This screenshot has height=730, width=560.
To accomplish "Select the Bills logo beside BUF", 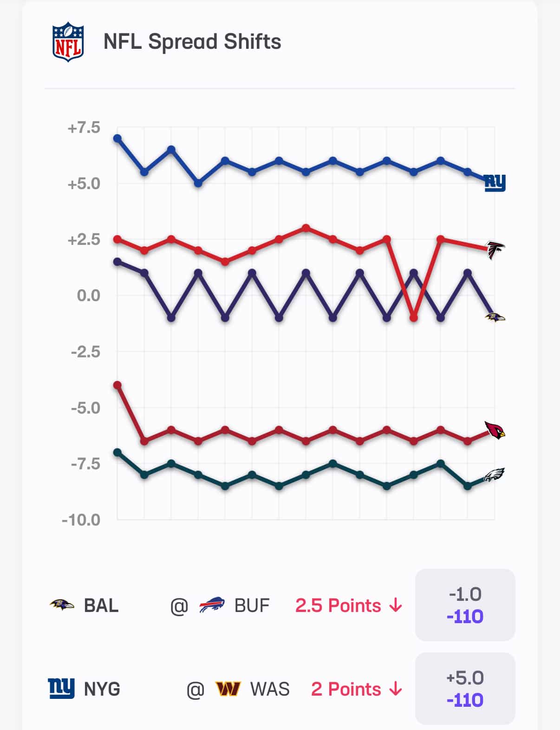I will click(x=212, y=605).
